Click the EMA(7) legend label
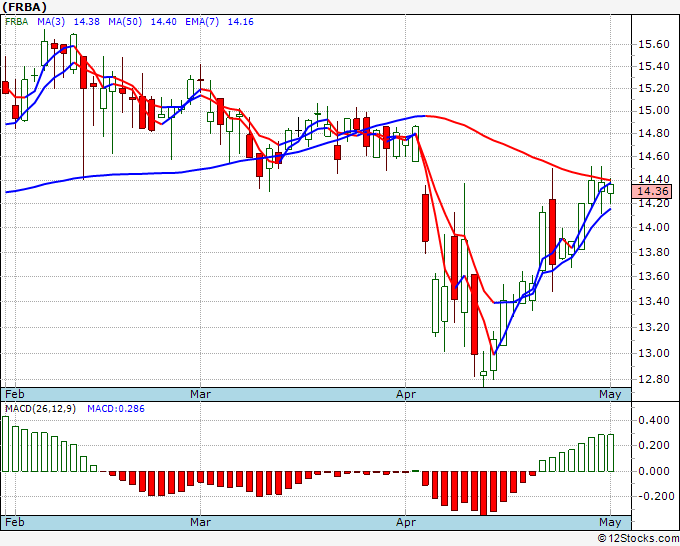The image size is (680, 546). coord(202,22)
